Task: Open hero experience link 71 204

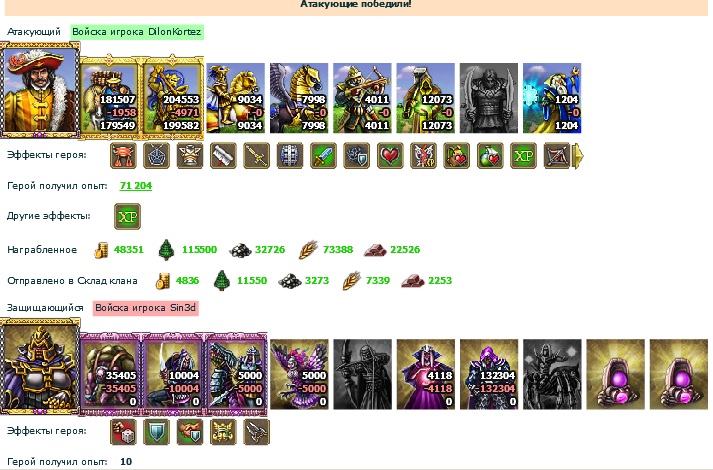Action: (x=136, y=185)
